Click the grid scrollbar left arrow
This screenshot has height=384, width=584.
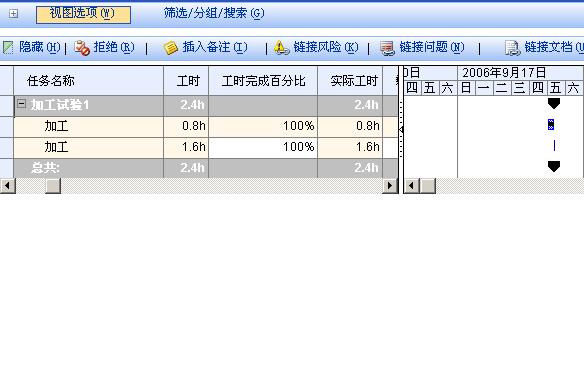(7, 185)
